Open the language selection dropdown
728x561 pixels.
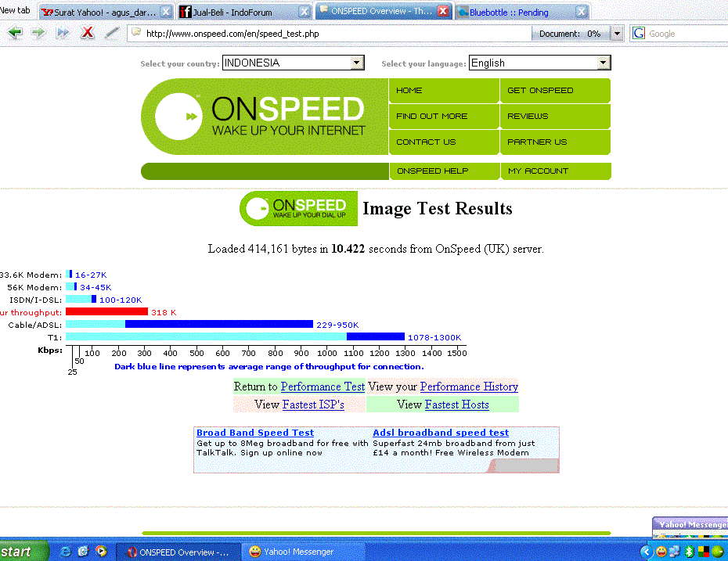603,63
